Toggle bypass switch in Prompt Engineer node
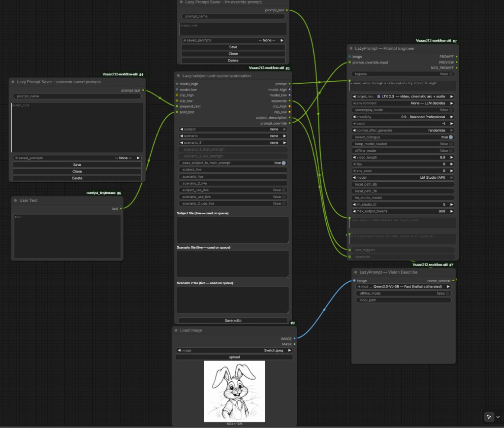504x428 pixels. click(451, 74)
